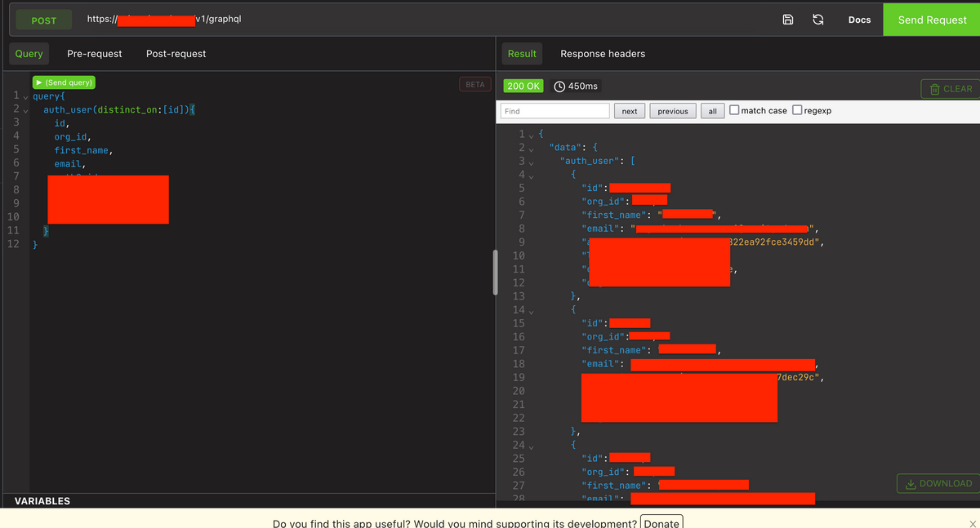Open the Docs panel
The width and height of the screenshot is (980, 528).
click(859, 20)
